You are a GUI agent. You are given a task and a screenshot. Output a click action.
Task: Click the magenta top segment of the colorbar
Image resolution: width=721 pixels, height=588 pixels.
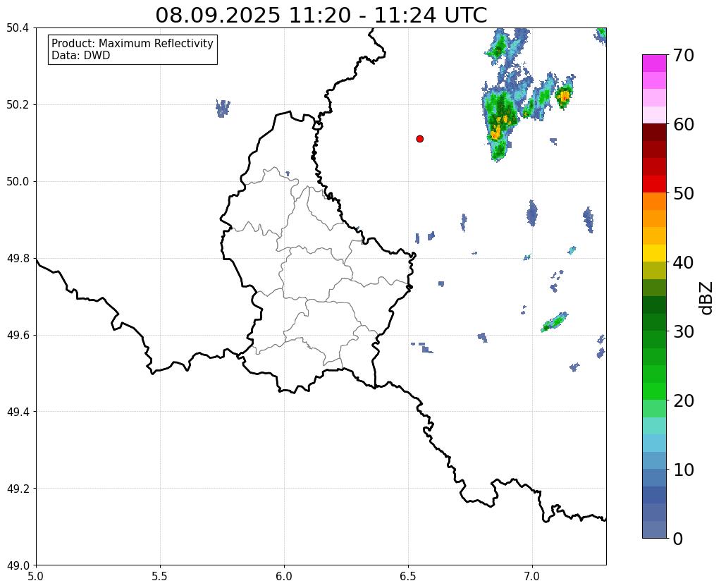pos(654,63)
